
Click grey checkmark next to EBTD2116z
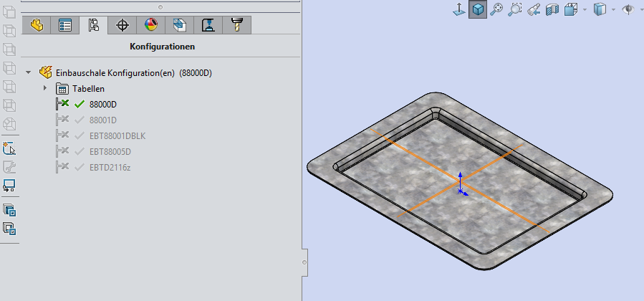(x=80, y=168)
